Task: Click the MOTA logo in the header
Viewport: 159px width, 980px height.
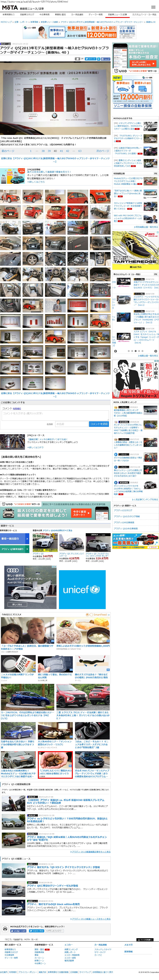Action: pyautogui.click(x=10, y=8)
